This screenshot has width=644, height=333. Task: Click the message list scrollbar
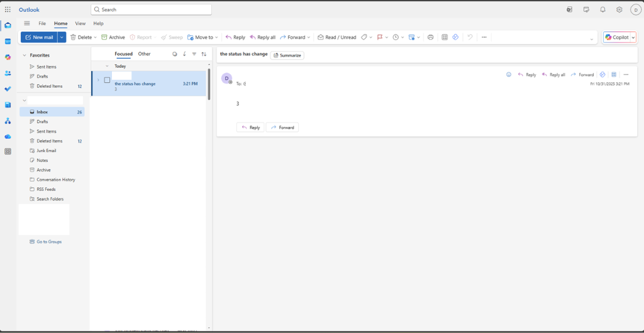209,84
